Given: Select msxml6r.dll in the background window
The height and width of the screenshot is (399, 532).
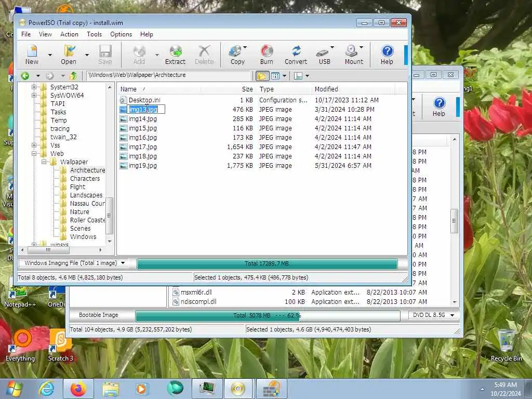Looking at the screenshot, I should [x=196, y=292].
